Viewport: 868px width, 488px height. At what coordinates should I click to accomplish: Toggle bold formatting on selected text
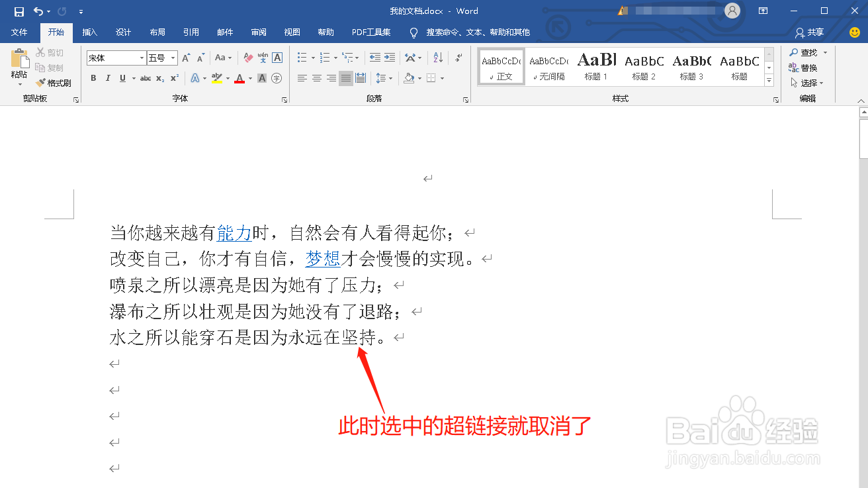pos(94,77)
